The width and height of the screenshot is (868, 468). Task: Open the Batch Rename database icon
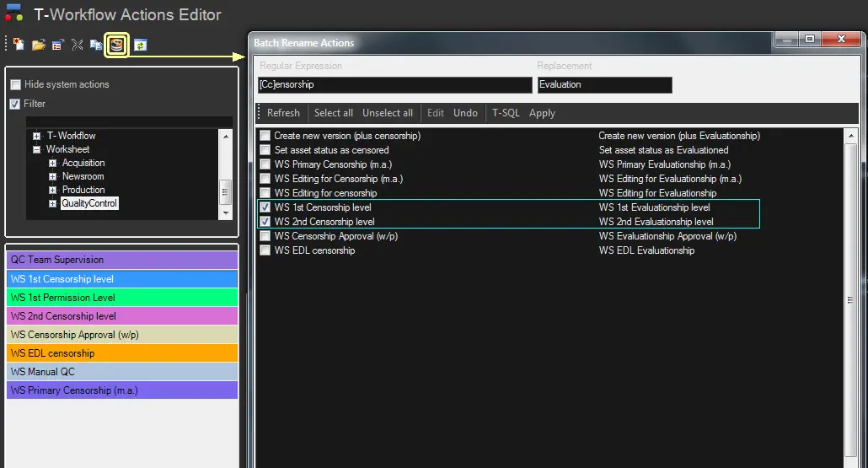(x=117, y=45)
